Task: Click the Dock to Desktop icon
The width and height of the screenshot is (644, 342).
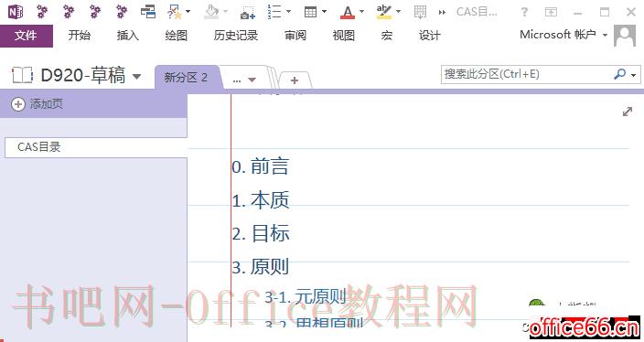Action: coord(148,12)
